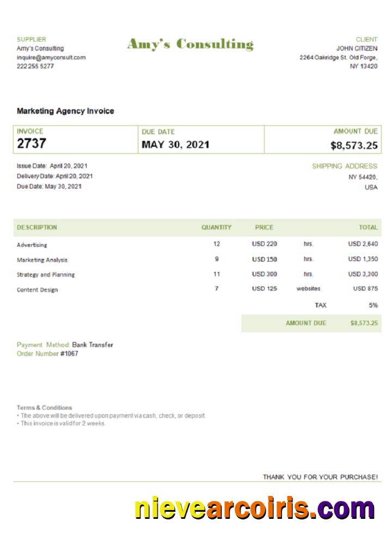Select the Marketing Analysis line item

(x=42, y=260)
